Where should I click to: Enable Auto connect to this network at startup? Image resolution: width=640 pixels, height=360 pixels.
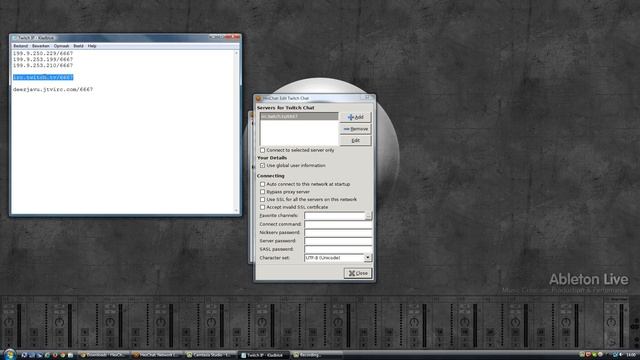point(262,184)
